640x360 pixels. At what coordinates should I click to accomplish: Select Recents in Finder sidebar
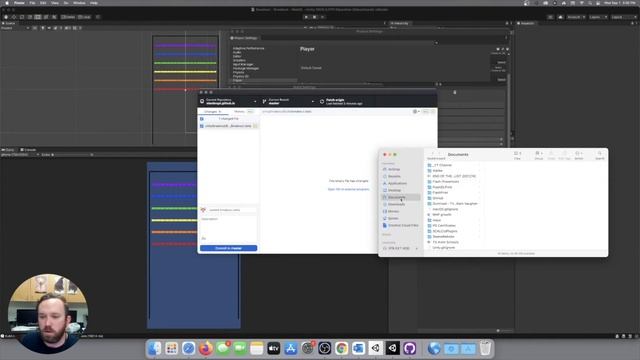(x=394, y=176)
